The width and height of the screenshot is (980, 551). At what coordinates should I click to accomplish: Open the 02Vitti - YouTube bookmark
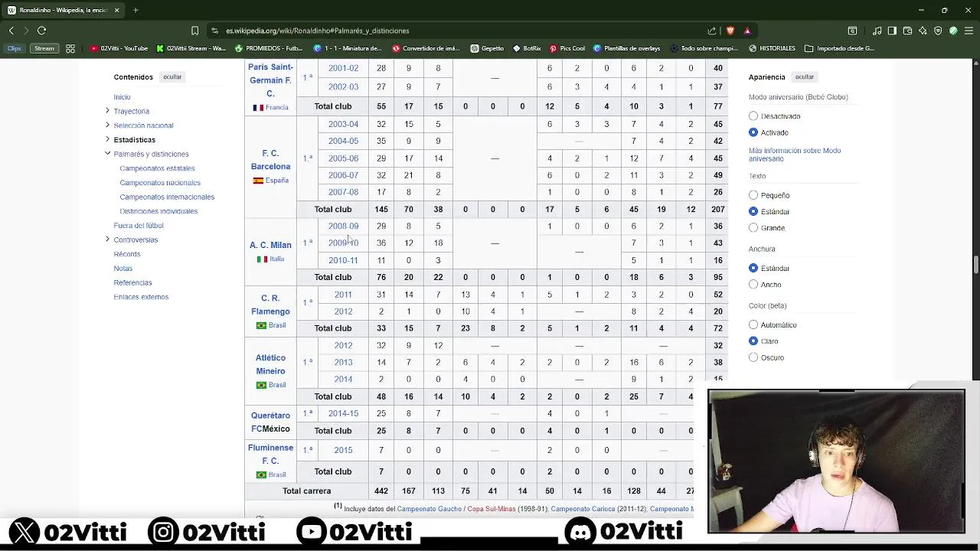(x=119, y=48)
